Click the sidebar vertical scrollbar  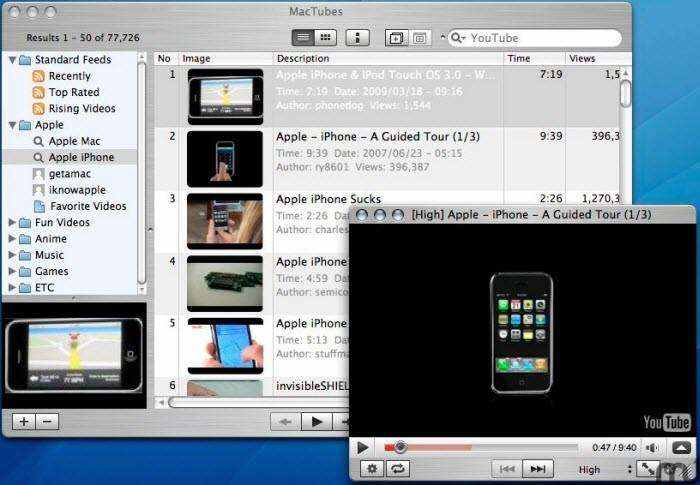click(x=142, y=173)
